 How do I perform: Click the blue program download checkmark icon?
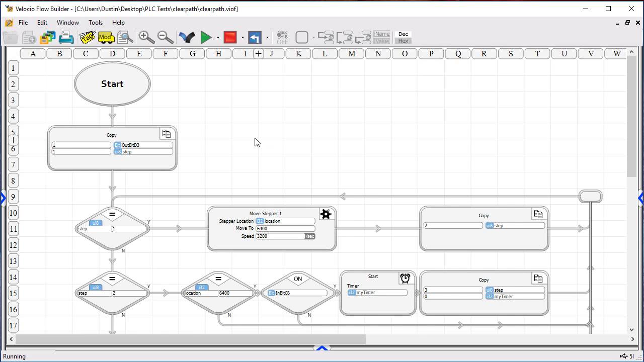pyautogui.click(x=187, y=37)
